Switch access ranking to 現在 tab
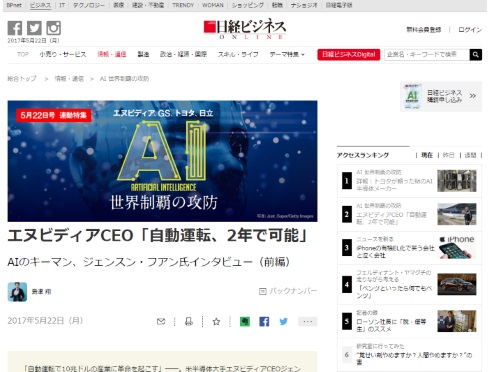The image size is (490, 372). coord(427,155)
